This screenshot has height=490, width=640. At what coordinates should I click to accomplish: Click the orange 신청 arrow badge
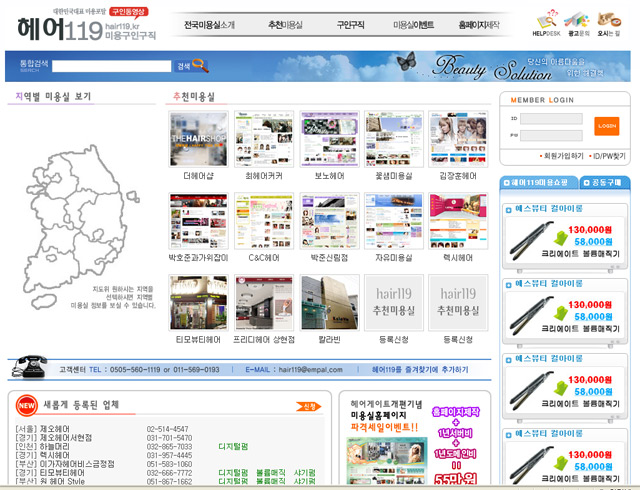click(309, 406)
